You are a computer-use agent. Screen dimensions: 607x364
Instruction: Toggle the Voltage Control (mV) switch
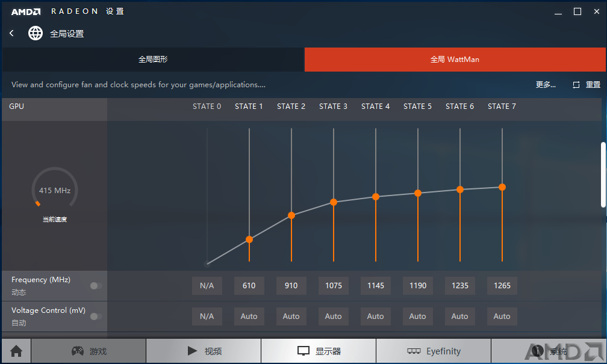(96, 316)
